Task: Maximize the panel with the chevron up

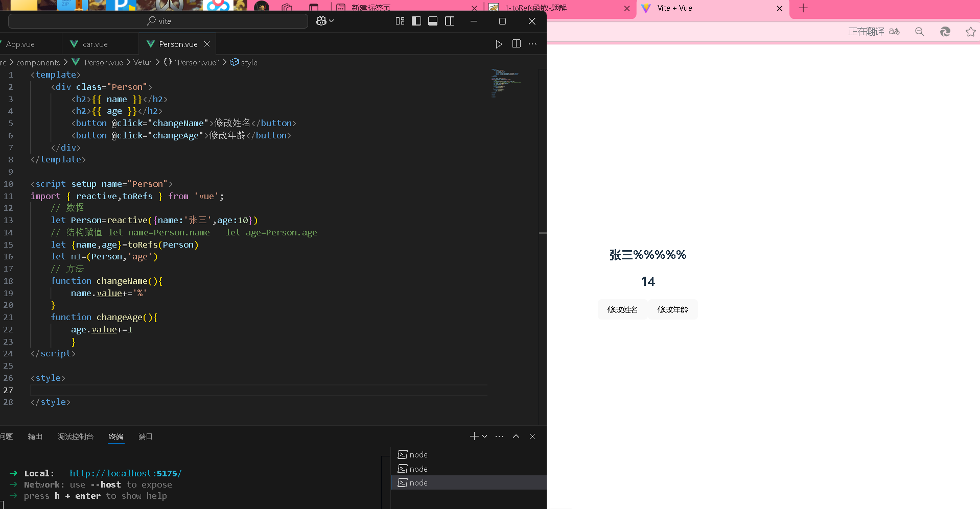Action: coord(516,436)
